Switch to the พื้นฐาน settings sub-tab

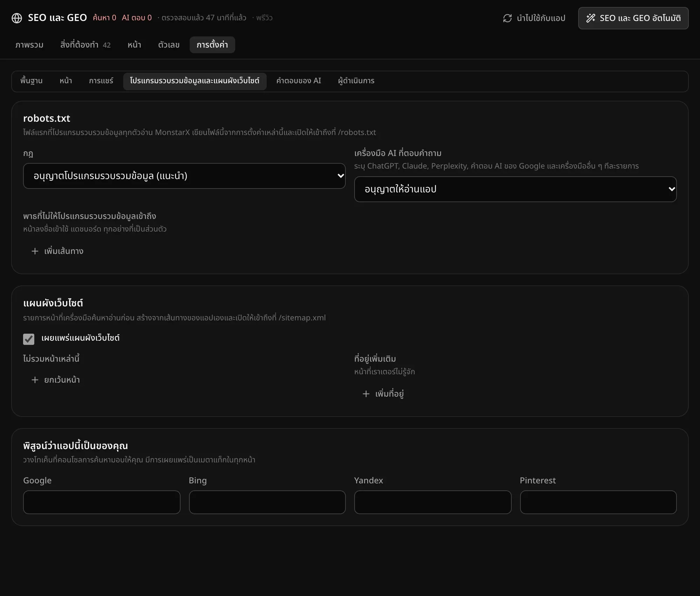click(31, 81)
